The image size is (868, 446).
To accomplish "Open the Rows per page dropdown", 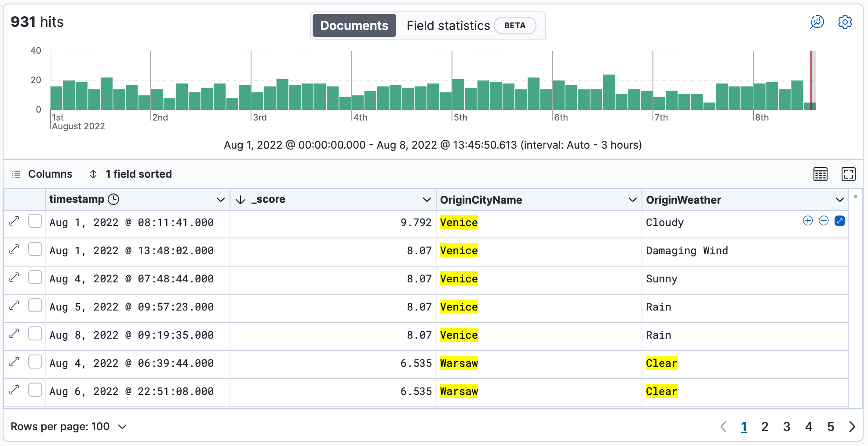I will coord(69,427).
